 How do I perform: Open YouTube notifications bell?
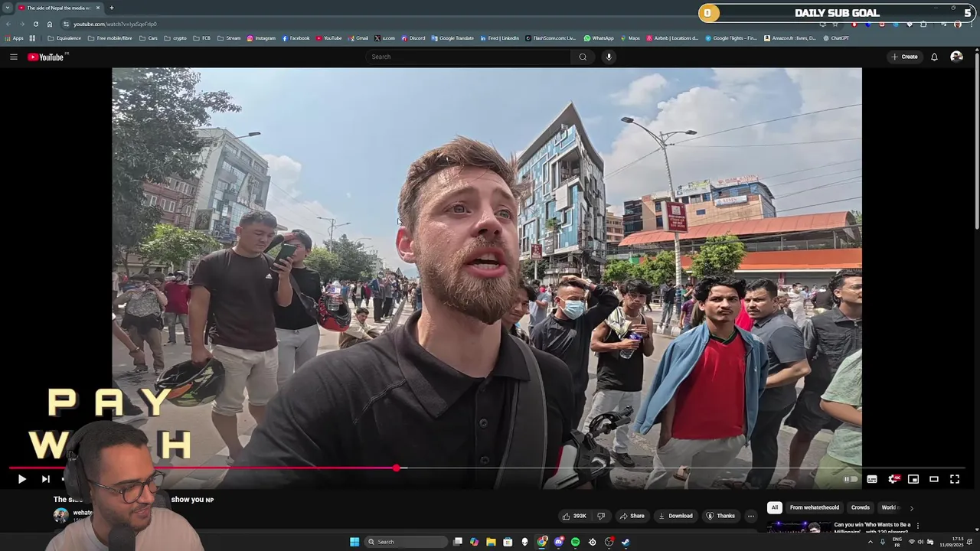(934, 57)
